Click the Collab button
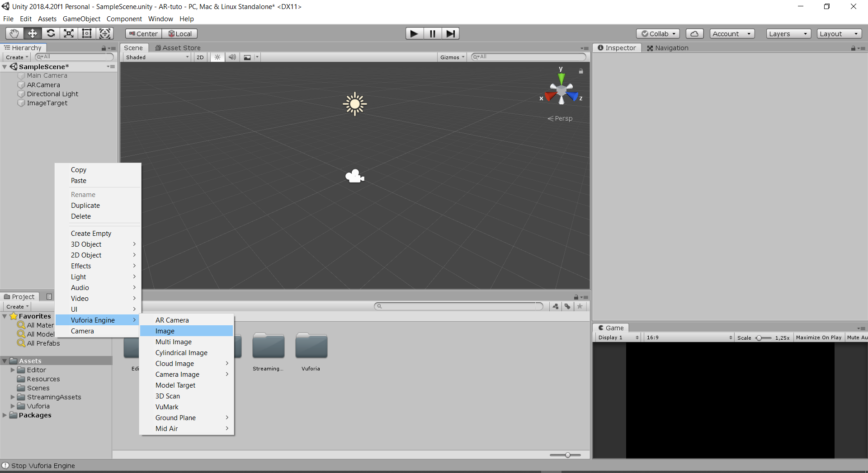Viewport: 868px width, 473px height. pos(658,34)
